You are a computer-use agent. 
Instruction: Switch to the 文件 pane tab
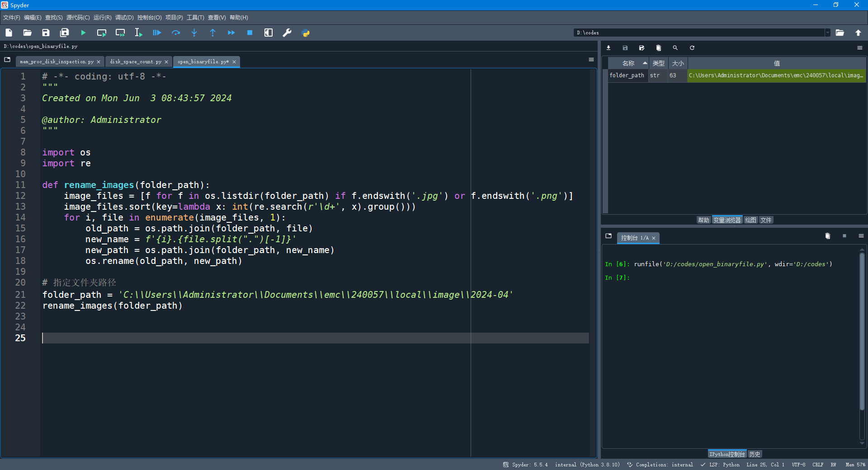click(766, 220)
